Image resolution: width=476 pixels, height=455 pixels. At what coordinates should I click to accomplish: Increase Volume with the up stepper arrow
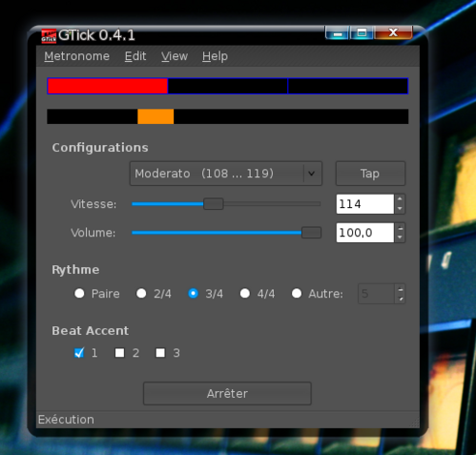(x=400, y=228)
